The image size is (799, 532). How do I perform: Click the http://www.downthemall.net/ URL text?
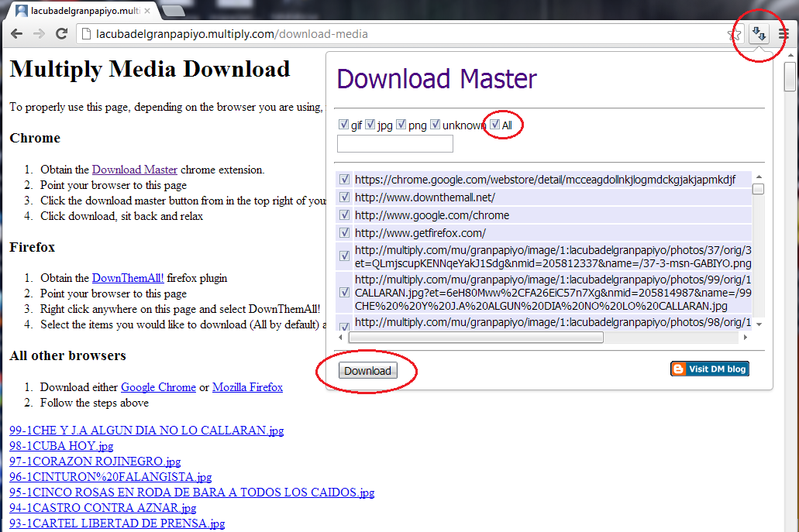pyautogui.click(x=425, y=197)
